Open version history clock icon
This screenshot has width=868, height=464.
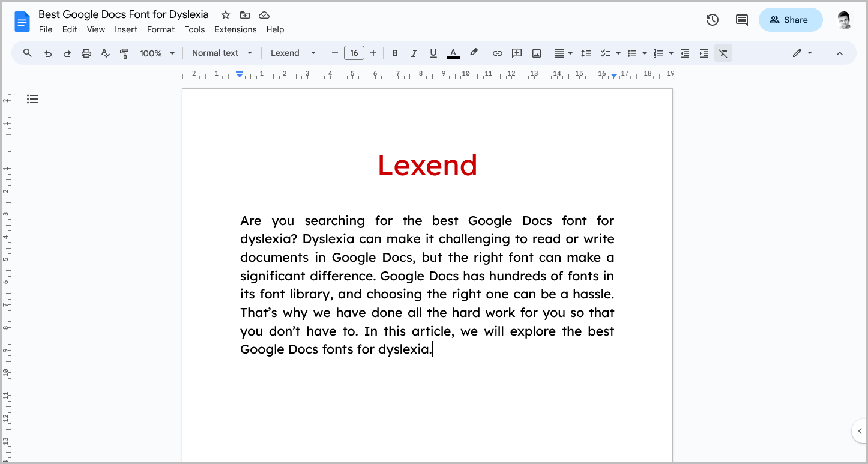(713, 20)
